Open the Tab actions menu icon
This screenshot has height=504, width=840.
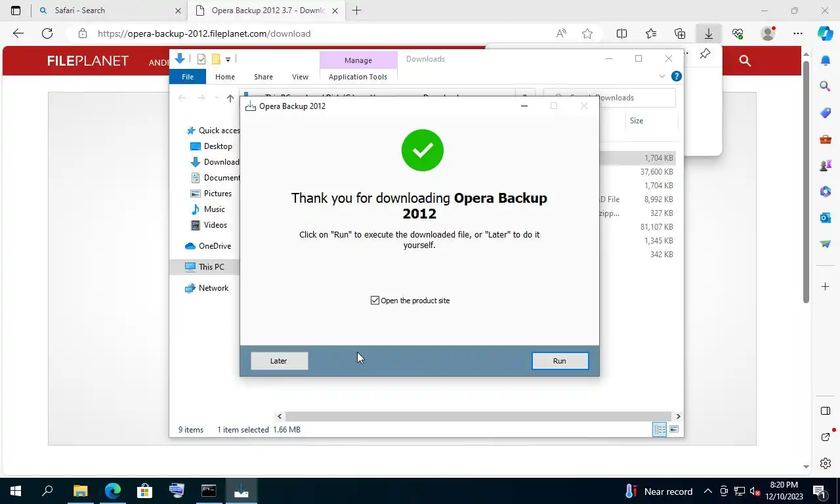[16, 10]
